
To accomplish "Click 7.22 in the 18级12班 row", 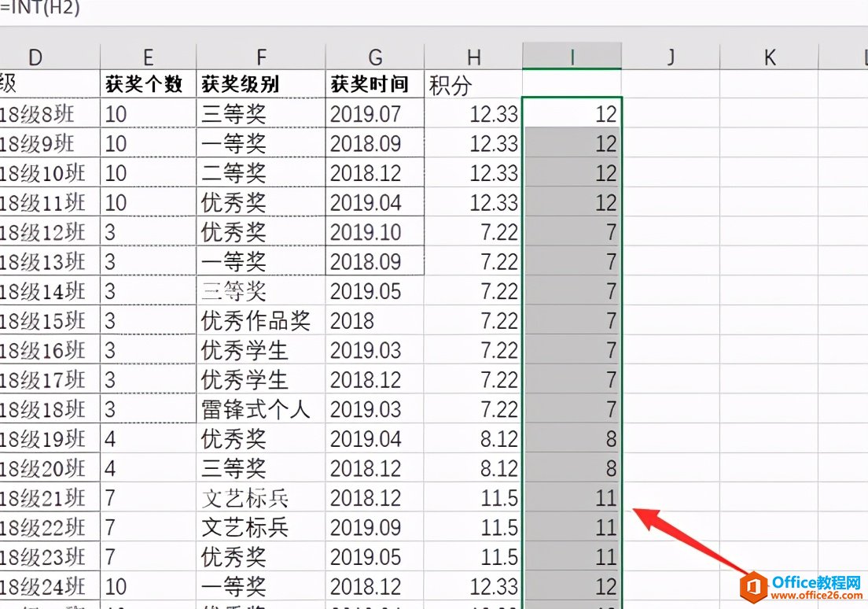I will point(473,231).
